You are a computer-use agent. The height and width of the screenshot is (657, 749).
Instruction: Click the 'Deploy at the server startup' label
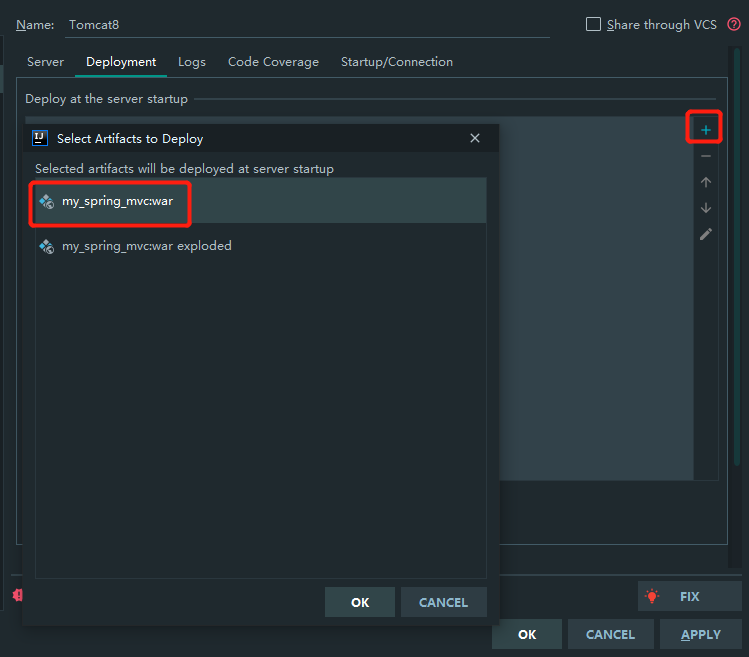point(107,99)
